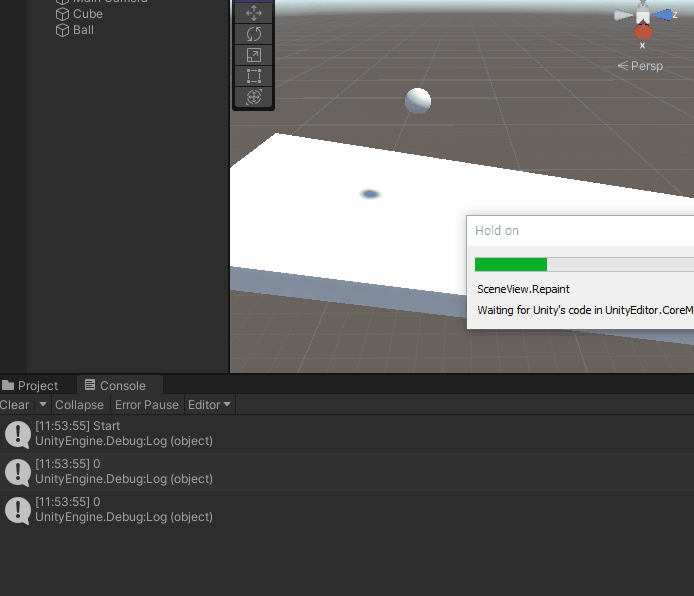
Task: Select the 'Start' log entry
Action: pos(347,434)
